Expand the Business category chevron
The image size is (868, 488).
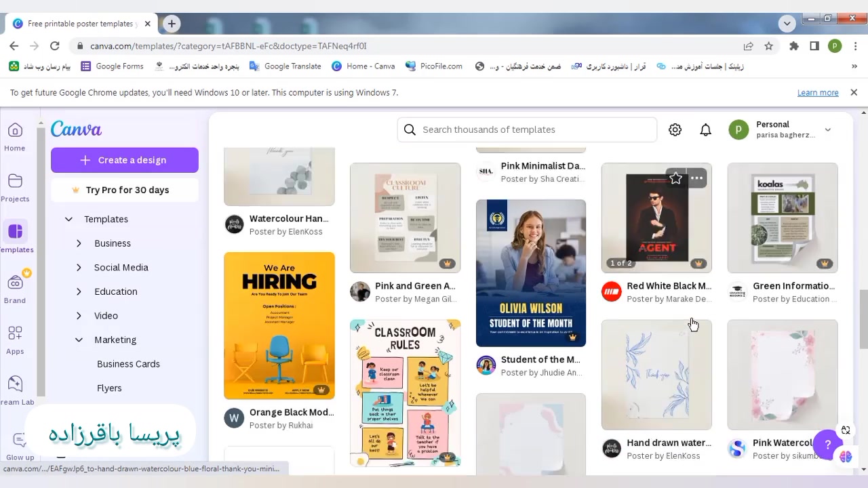pyautogui.click(x=79, y=243)
